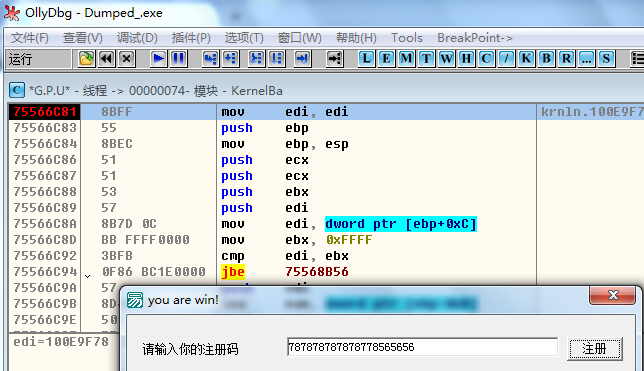Open Breakpoints window with B button
Viewport: 644px width, 371px height.
click(546, 59)
